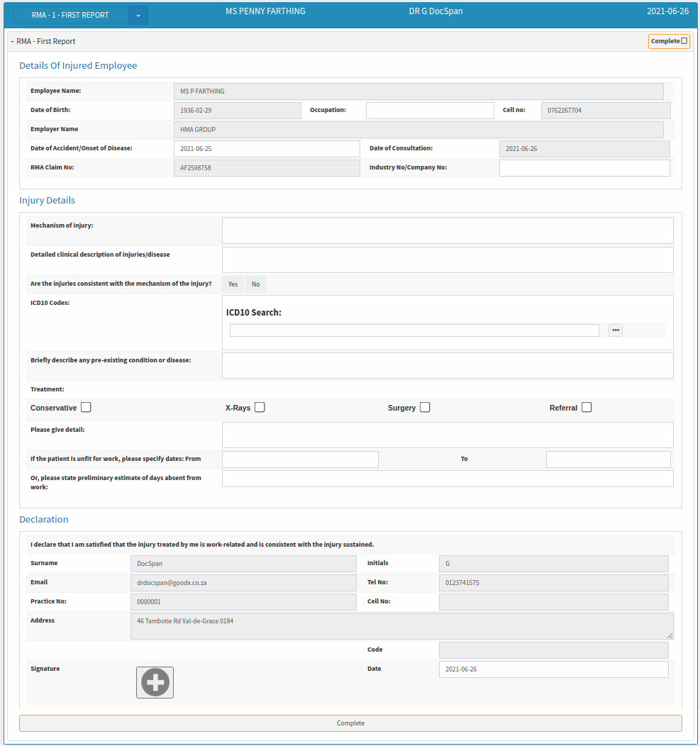Select Yes for injuries consistent

233,284
